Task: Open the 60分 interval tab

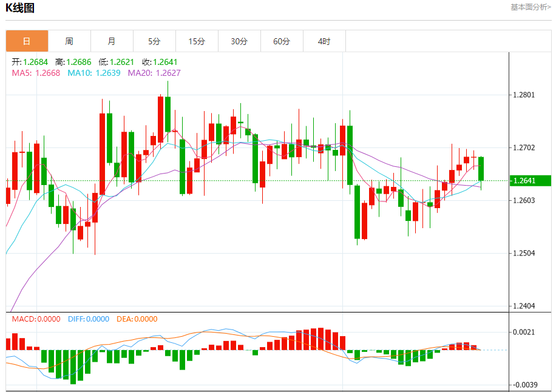Action: [x=282, y=41]
